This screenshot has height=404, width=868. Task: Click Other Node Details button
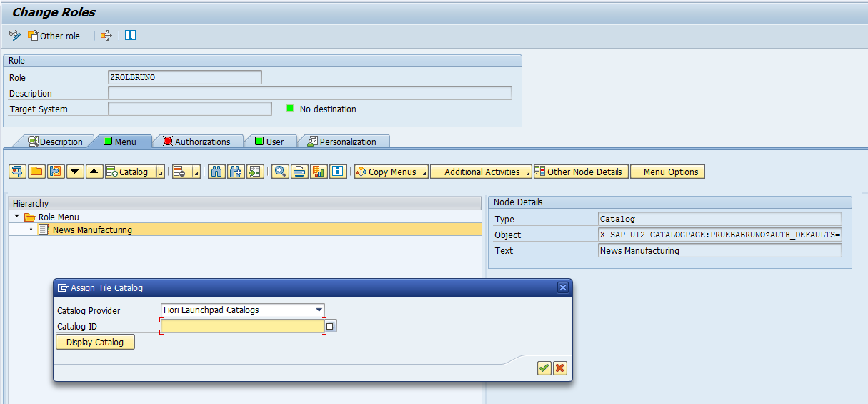click(x=581, y=172)
